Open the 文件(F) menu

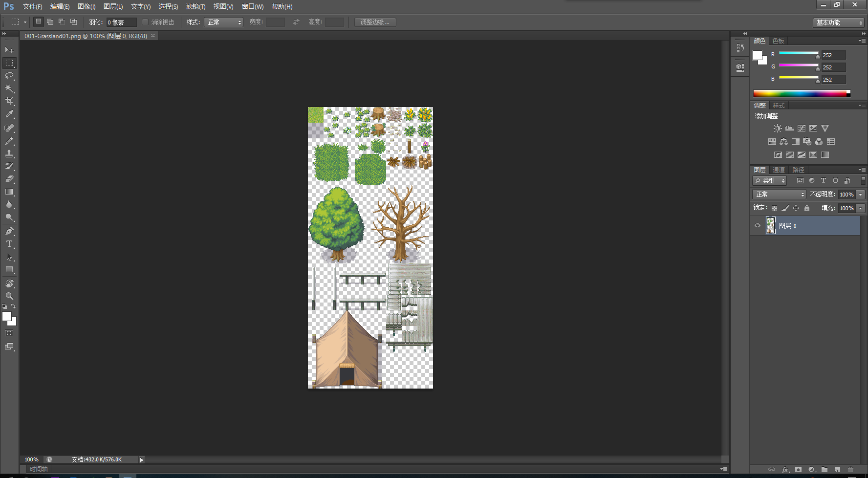[x=33, y=7]
